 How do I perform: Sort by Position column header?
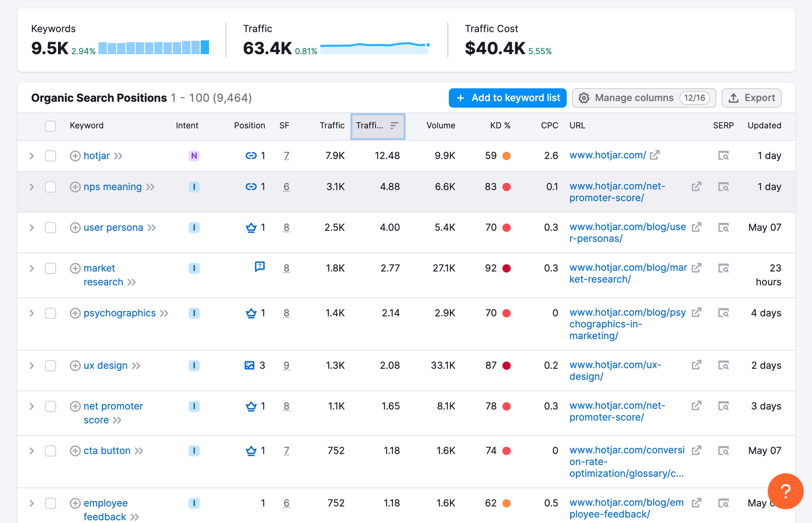click(x=249, y=125)
